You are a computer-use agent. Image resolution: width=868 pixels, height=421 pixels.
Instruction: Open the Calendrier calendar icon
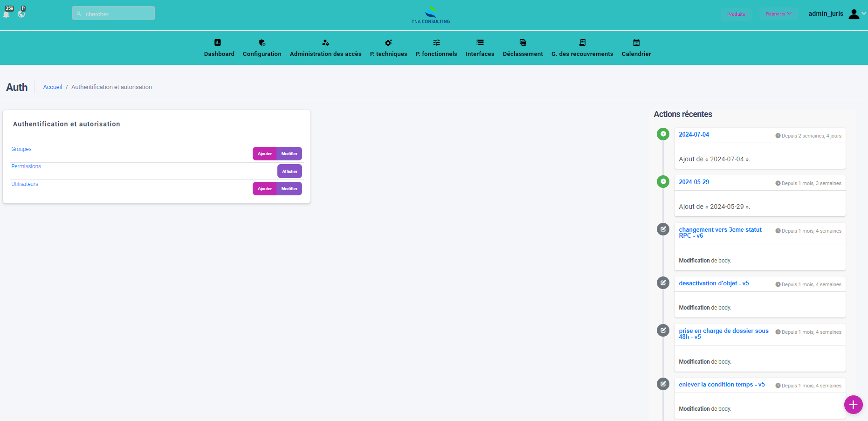[636, 42]
